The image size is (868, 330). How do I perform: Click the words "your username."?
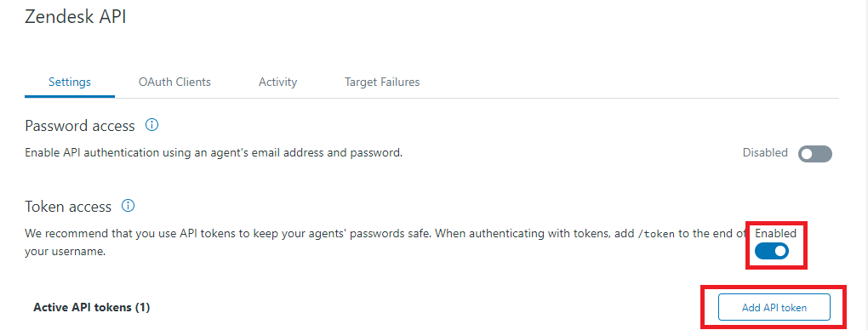tap(66, 252)
